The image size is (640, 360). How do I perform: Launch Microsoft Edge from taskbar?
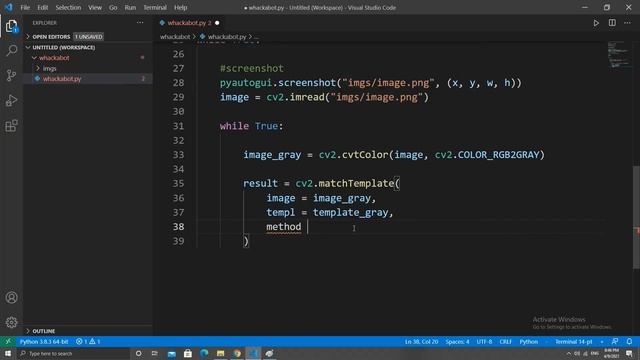pyautogui.click(x=204, y=353)
